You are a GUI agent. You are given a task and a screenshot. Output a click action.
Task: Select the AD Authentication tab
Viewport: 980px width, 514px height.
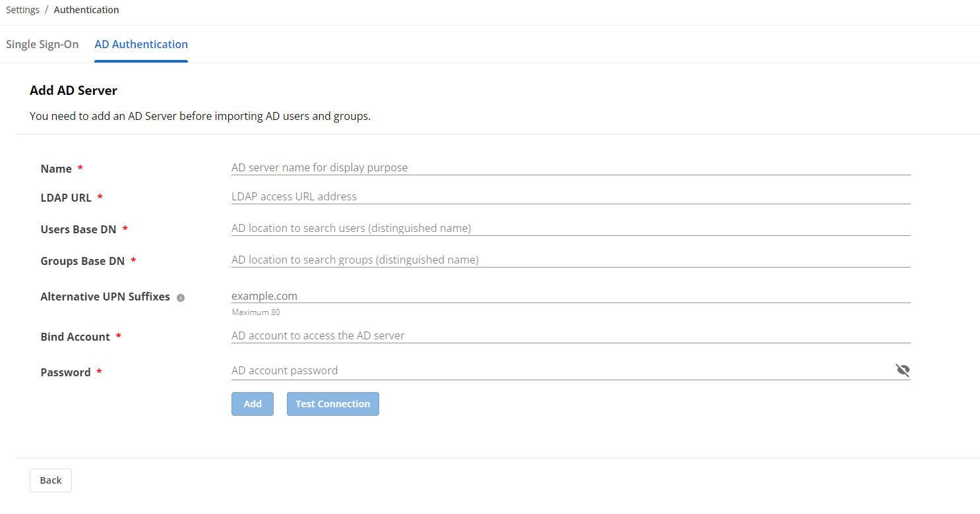[141, 44]
